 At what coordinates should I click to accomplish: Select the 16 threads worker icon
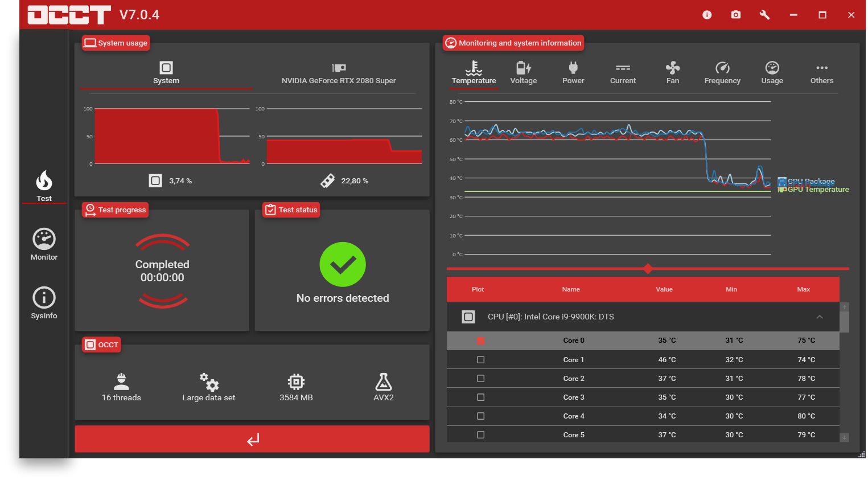[x=121, y=382]
